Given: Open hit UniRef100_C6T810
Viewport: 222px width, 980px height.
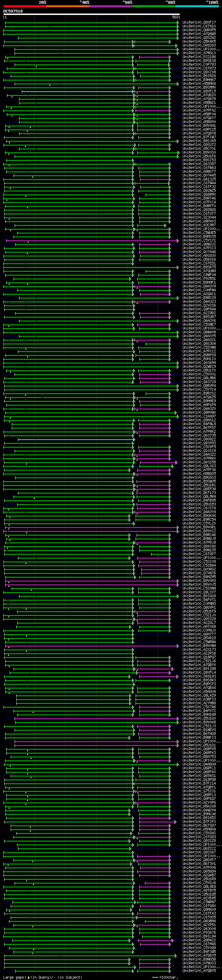Looking at the screenshot, I should [199, 26].
